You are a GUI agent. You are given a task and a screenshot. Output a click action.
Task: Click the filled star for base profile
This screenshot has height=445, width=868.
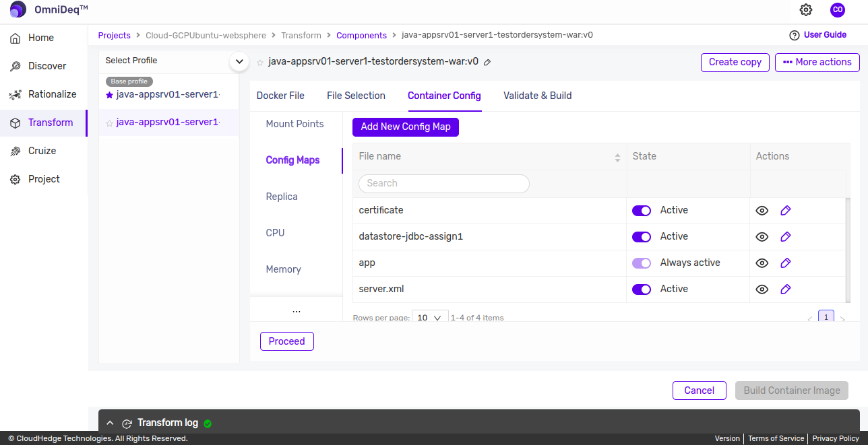[x=109, y=95]
